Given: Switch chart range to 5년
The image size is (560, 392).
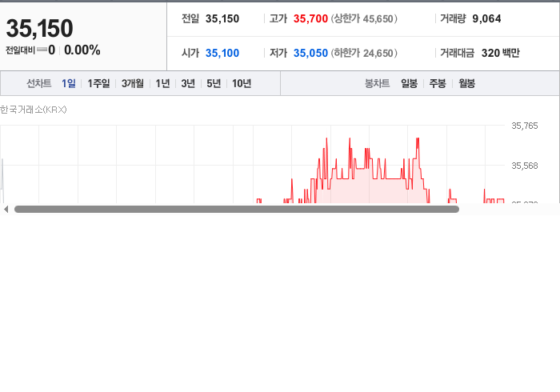Looking at the screenshot, I should [214, 83].
